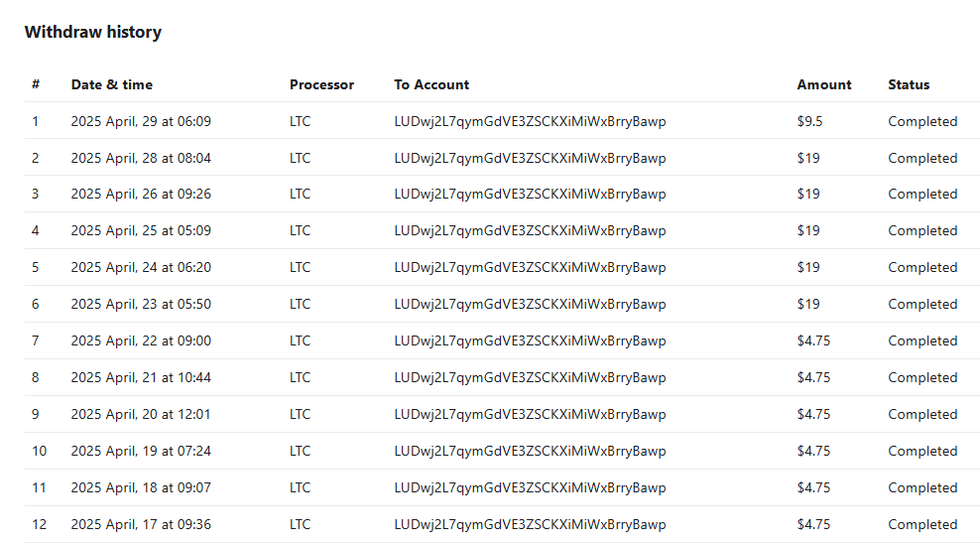980x543 pixels.
Task: Select the row number 10 cell
Action: [40, 451]
